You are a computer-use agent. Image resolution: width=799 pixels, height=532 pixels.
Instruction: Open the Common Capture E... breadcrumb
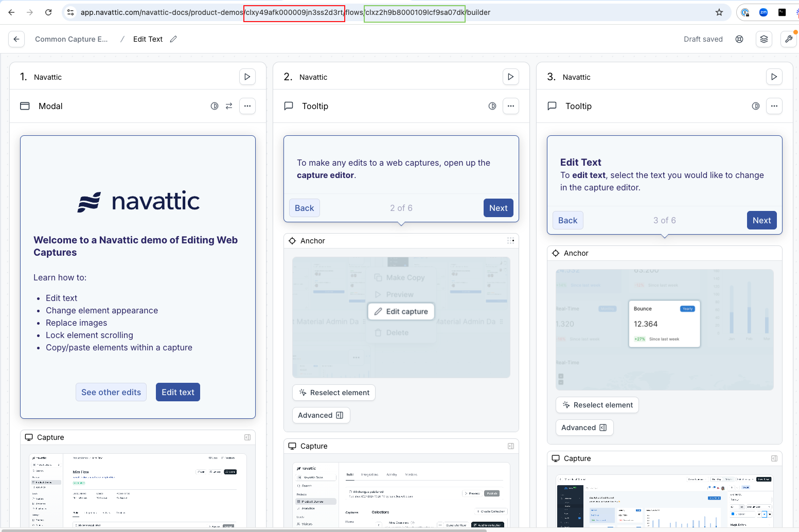[72, 39]
